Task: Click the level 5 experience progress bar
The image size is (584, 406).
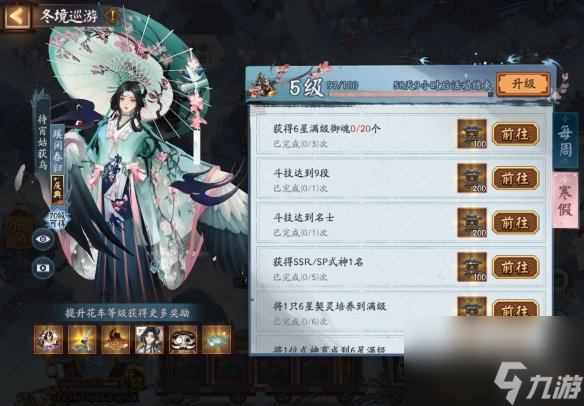Action: point(411,95)
